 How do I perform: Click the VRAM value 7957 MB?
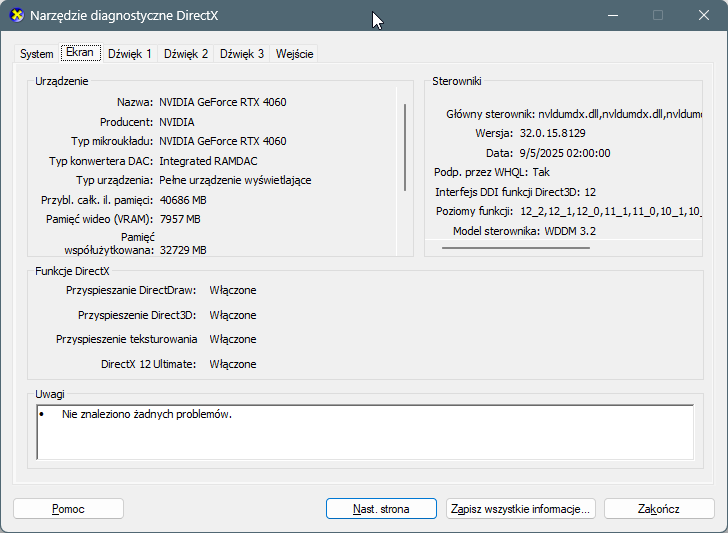coord(180,219)
